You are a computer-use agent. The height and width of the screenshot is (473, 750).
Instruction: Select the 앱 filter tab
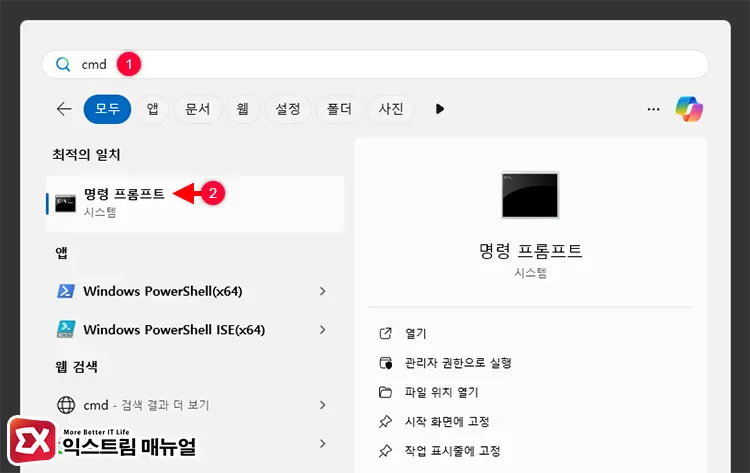153,109
